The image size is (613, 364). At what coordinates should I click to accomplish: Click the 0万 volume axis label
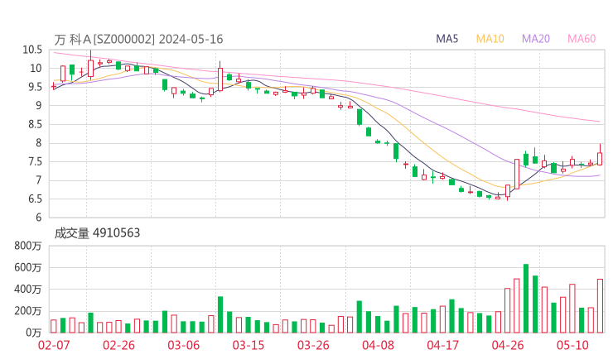pyautogui.click(x=34, y=333)
